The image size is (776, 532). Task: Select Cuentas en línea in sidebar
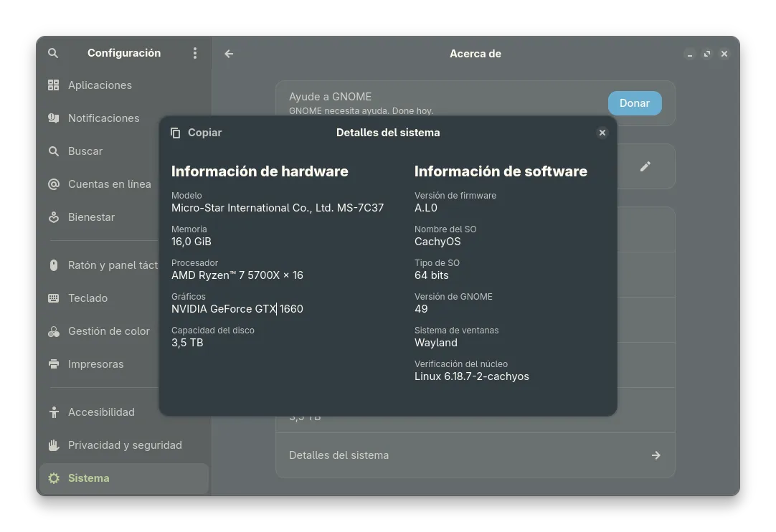[x=109, y=184]
